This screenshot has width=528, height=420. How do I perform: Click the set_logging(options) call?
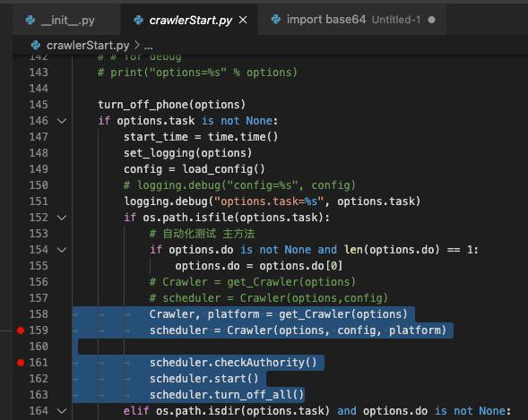187,153
